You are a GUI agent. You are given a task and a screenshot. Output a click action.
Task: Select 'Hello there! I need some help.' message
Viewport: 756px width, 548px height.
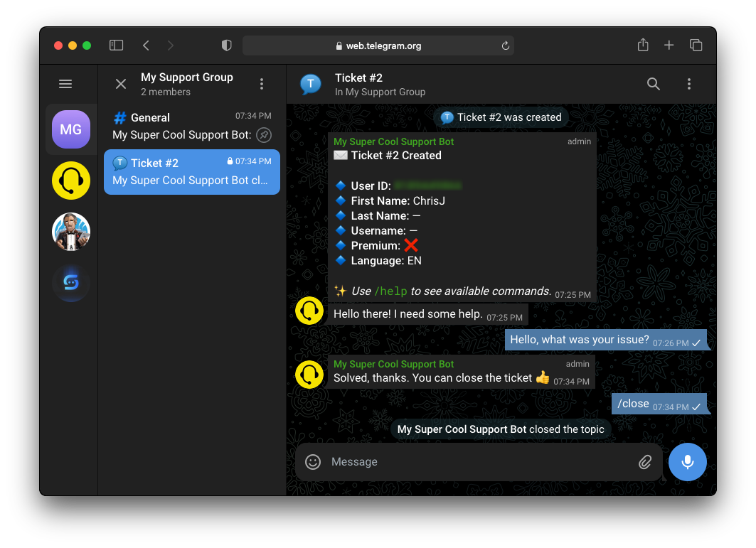(x=427, y=314)
